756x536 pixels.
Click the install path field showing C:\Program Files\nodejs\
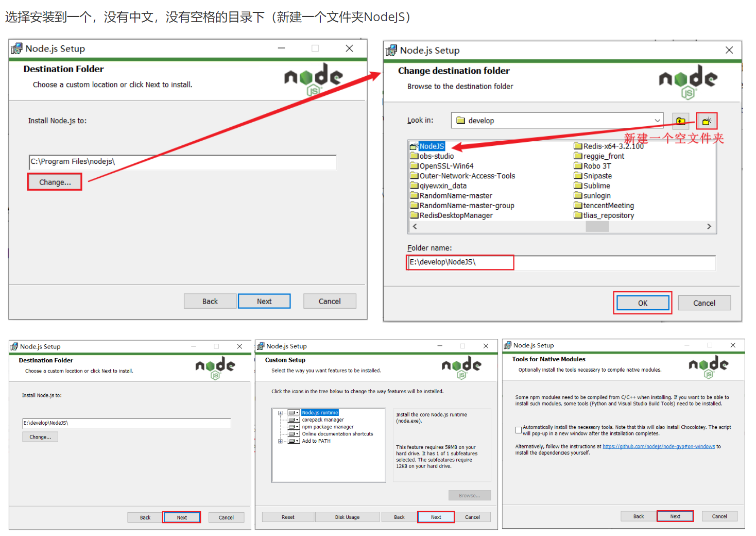click(x=183, y=162)
